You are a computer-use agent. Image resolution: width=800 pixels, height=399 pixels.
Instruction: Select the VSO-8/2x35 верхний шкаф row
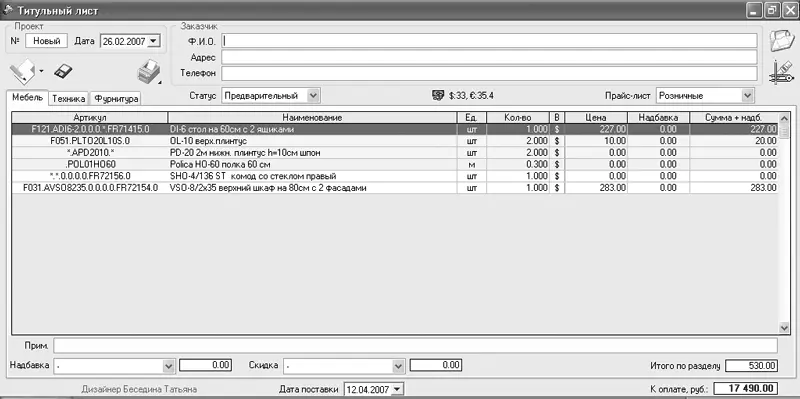coord(395,188)
